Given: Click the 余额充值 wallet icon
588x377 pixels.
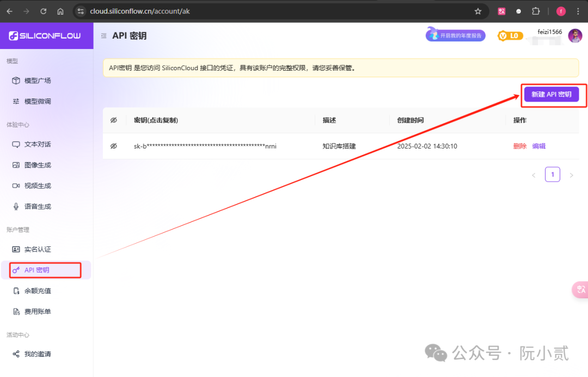Looking at the screenshot, I should click(16, 291).
